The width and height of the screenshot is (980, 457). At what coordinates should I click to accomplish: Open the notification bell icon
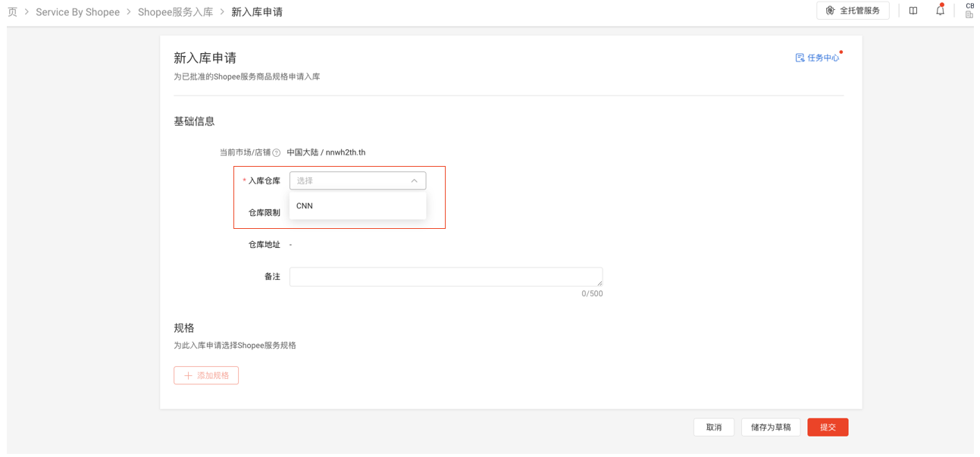pyautogui.click(x=940, y=11)
